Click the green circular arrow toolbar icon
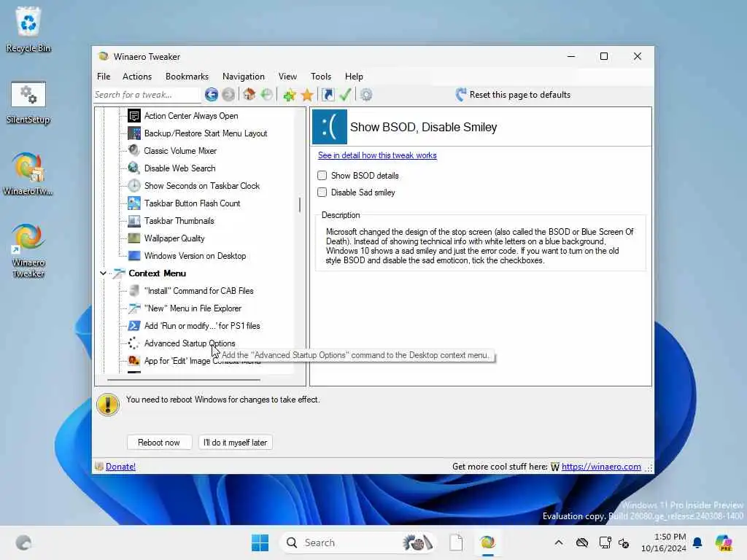The image size is (747, 560). coord(267,94)
